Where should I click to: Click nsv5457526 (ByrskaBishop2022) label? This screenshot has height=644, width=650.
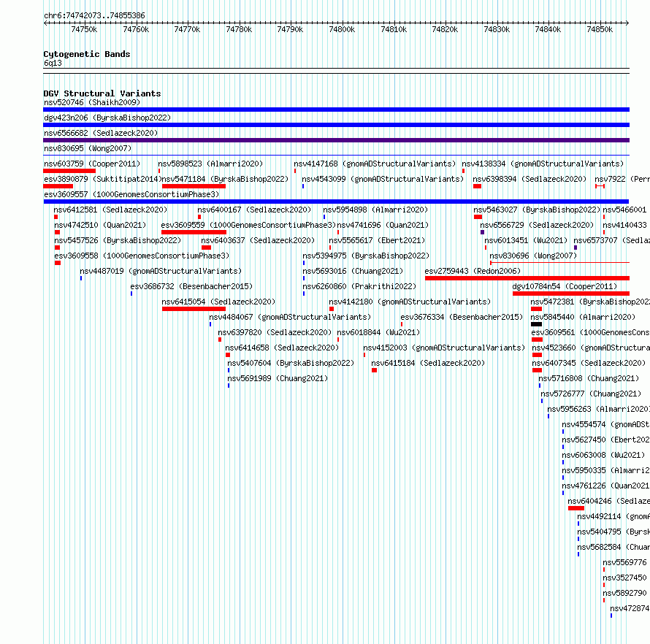(118, 240)
